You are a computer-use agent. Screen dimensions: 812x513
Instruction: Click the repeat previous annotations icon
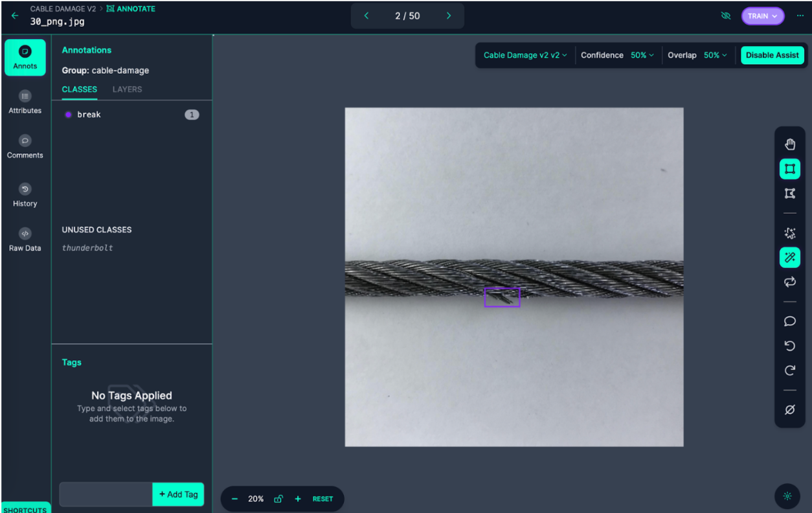click(789, 282)
